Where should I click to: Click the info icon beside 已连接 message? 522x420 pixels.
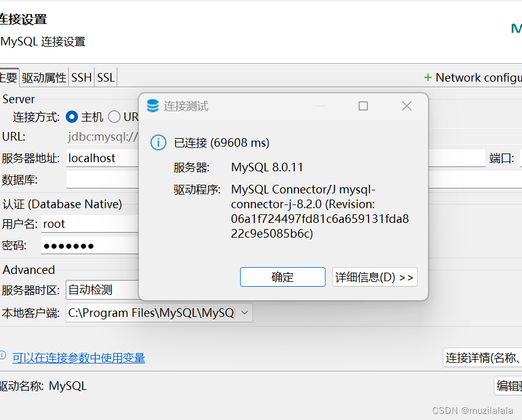[x=158, y=142]
